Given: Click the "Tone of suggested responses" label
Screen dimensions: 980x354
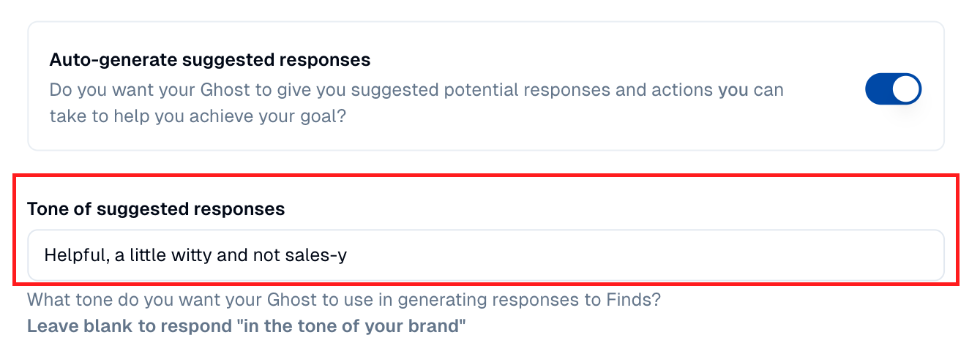Looking at the screenshot, I should coord(156,208).
